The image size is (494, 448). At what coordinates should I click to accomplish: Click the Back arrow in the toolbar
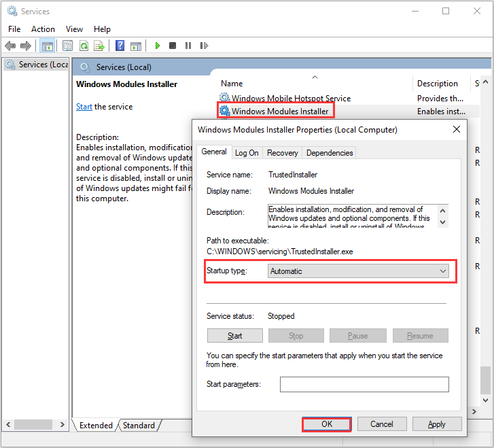pos(10,46)
